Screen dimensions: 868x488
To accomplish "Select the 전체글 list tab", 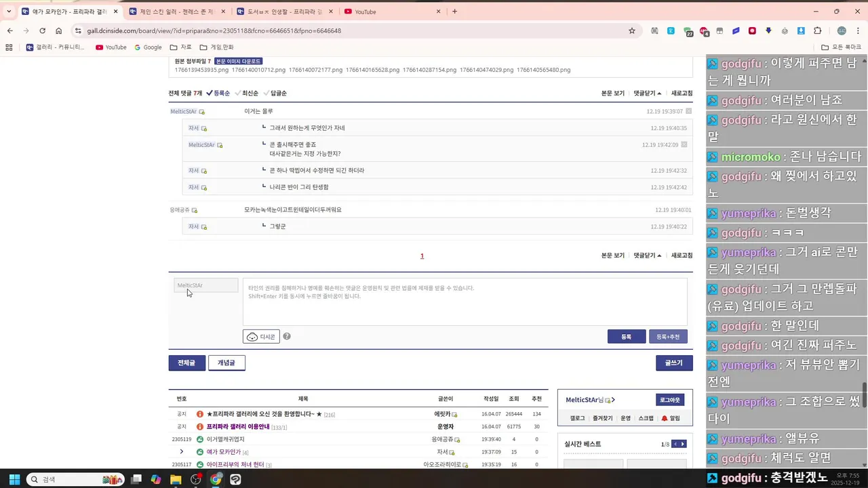I will pos(186,363).
